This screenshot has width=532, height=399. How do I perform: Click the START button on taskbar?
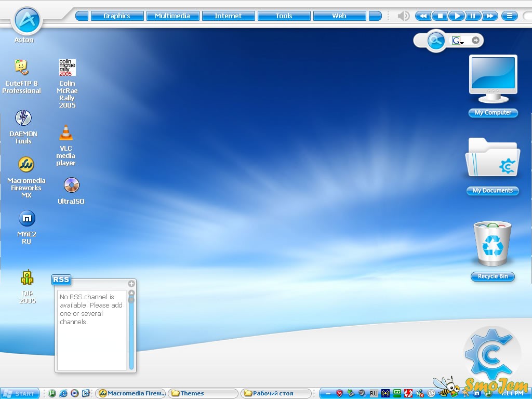point(20,394)
